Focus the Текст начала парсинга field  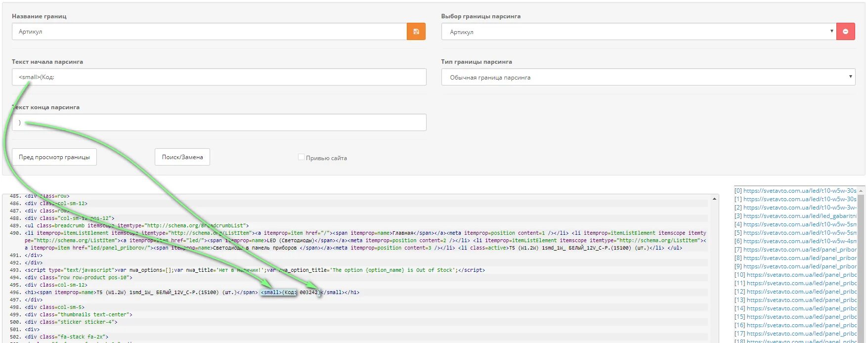pos(219,77)
